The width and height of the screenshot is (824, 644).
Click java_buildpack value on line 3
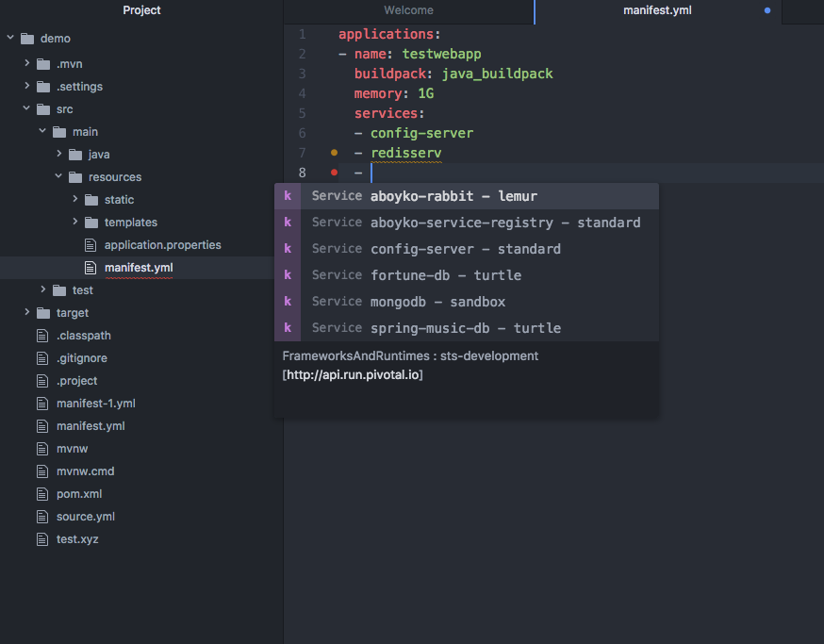pos(497,74)
